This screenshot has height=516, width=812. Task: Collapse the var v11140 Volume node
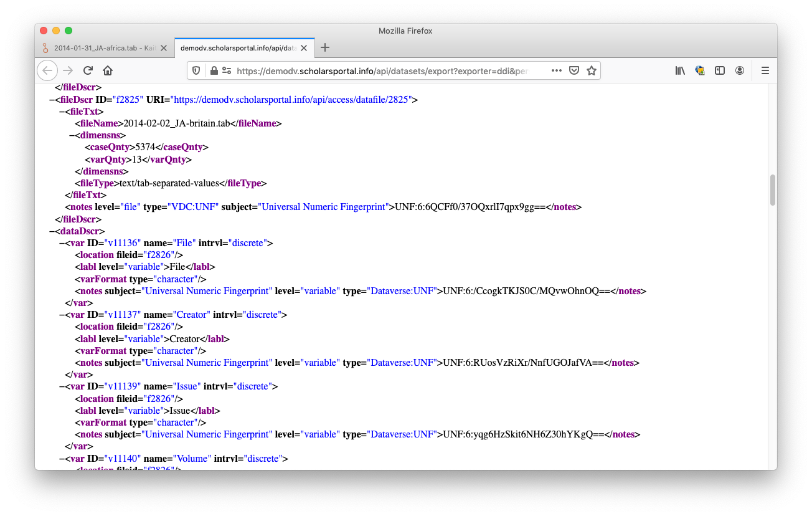(62, 459)
